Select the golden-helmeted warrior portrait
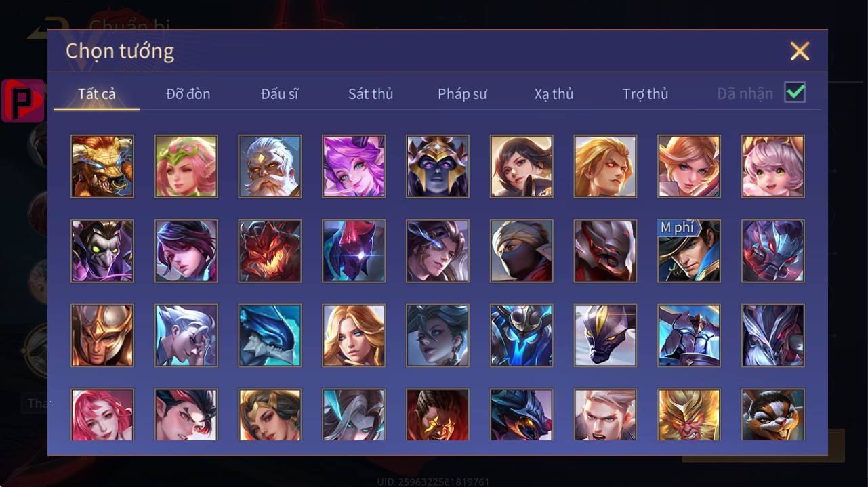 click(102, 336)
